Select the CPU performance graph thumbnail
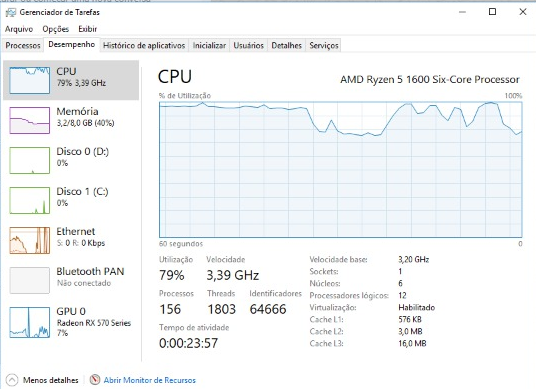Viewport: 539px width, 389px height. coord(30,80)
